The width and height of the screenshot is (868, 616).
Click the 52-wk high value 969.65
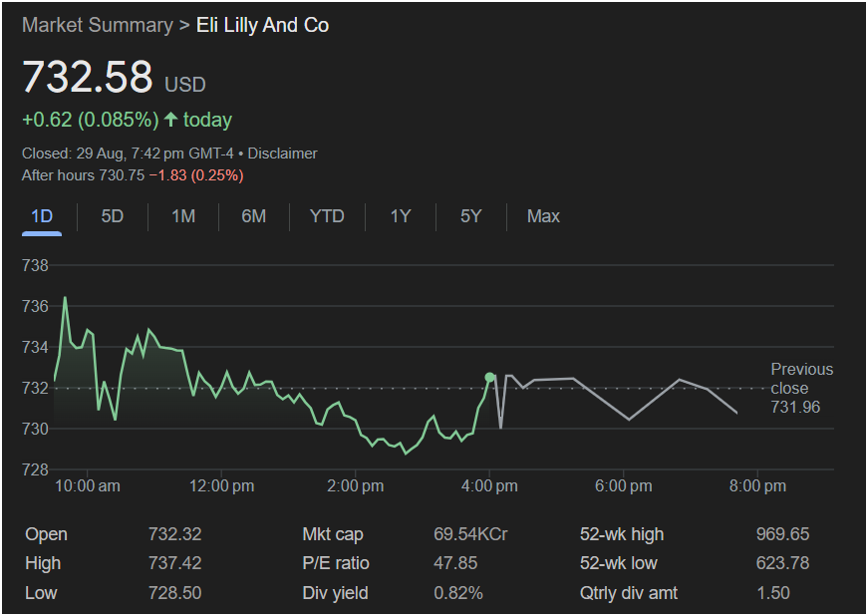pos(782,534)
